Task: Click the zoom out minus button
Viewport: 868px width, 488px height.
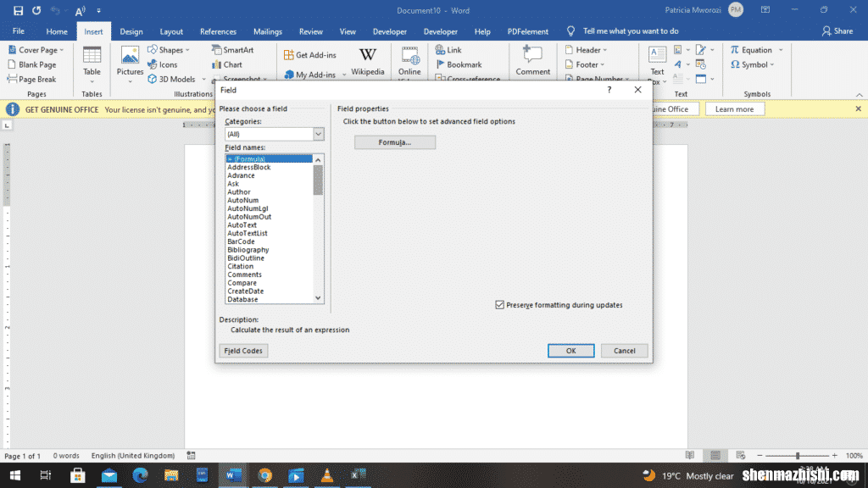Action: (759, 455)
